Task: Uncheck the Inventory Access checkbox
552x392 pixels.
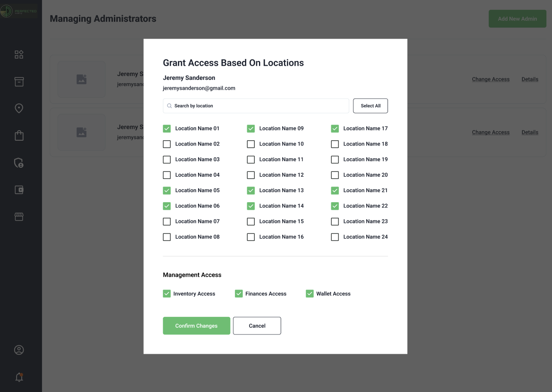Action: tap(167, 294)
